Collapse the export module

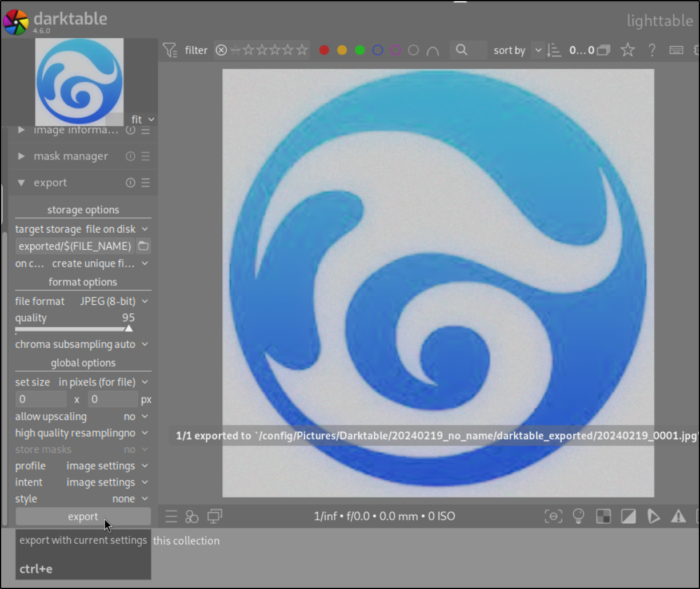21,183
